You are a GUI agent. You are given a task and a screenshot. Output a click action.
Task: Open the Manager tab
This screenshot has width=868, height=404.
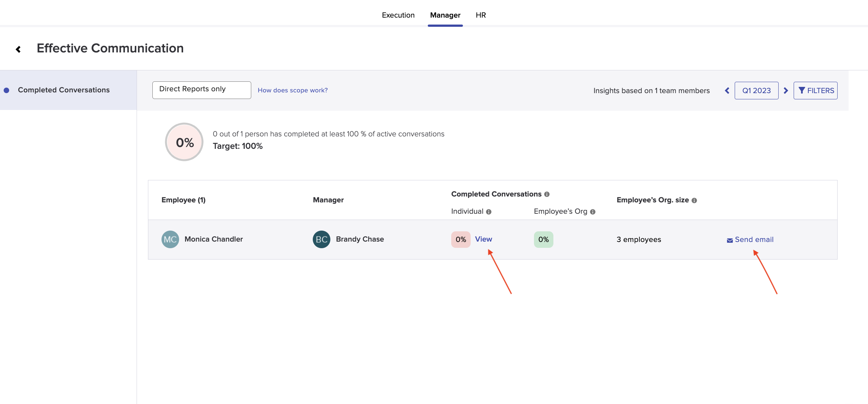pos(445,15)
